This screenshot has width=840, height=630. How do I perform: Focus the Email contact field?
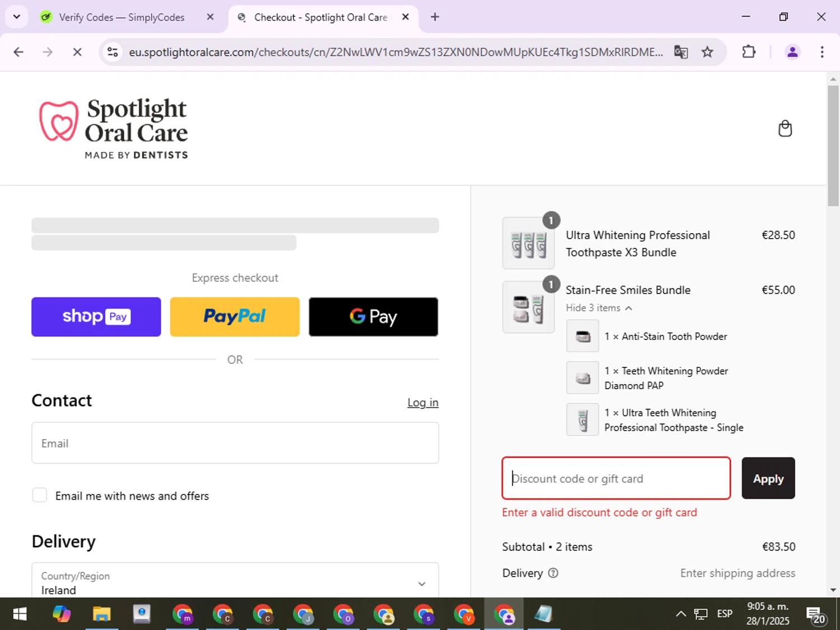coord(235,443)
